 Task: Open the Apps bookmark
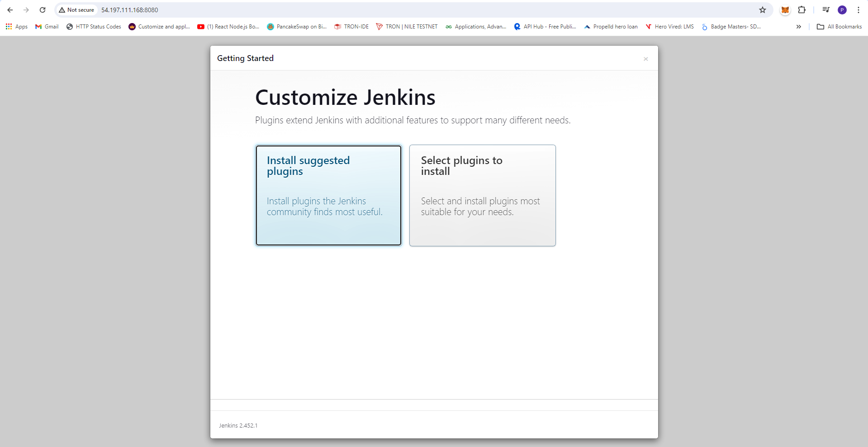pos(17,27)
